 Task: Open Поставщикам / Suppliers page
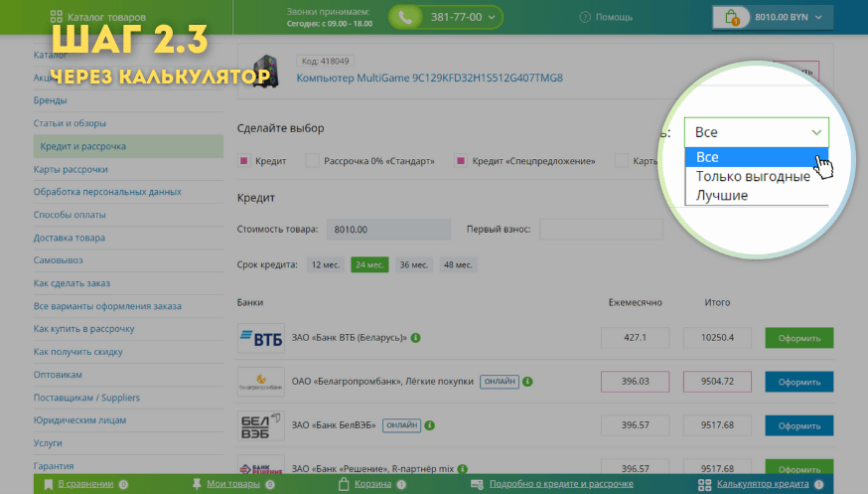pos(86,397)
